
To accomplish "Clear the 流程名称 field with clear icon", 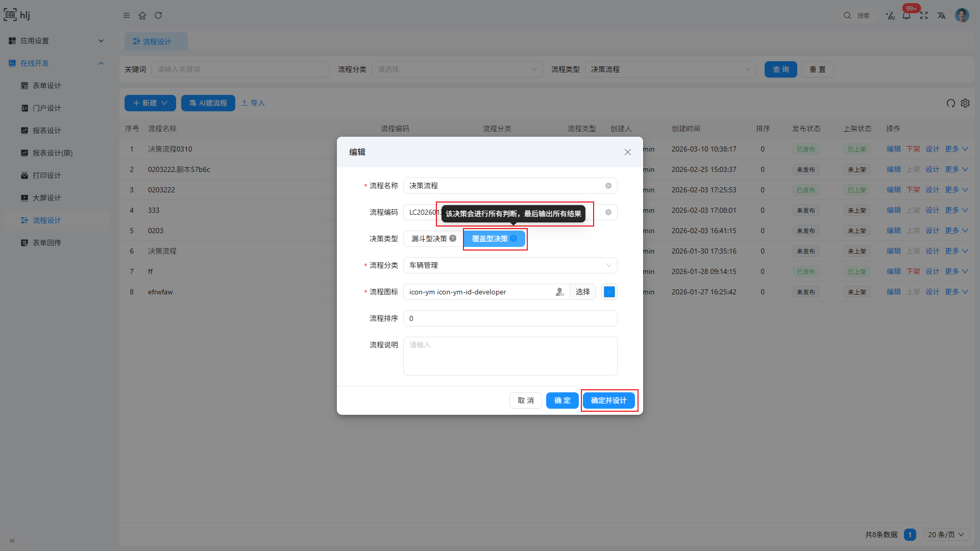I will click(x=608, y=186).
